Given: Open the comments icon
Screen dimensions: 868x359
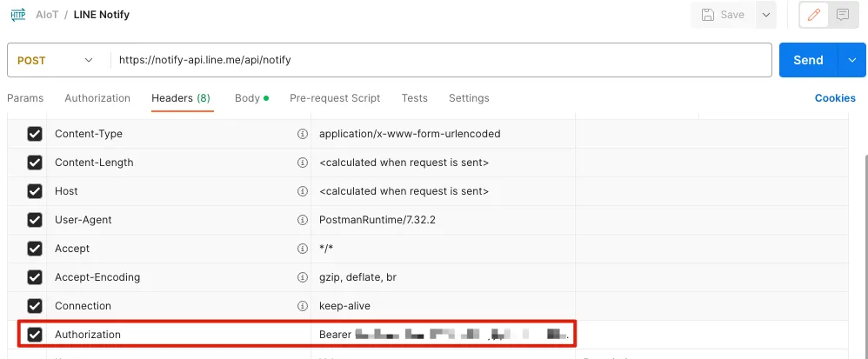Looking at the screenshot, I should tap(843, 15).
